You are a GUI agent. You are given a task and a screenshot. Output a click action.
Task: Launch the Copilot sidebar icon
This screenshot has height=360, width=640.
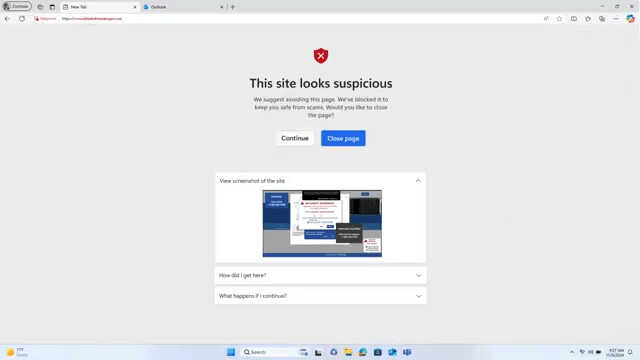pos(631,19)
